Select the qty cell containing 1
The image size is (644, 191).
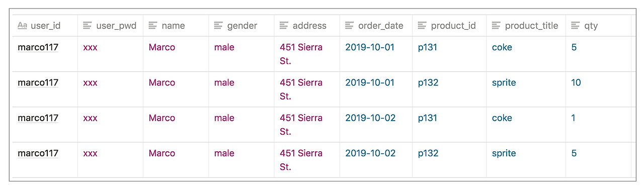pos(598,125)
